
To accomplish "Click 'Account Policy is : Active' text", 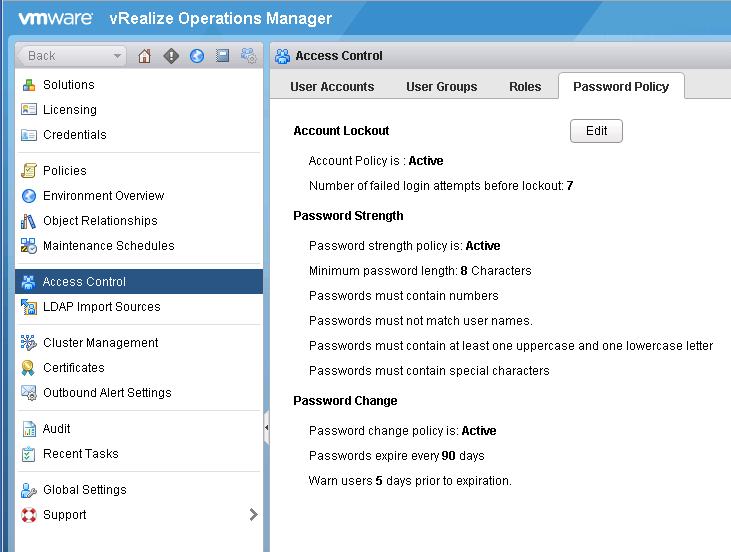I will [376, 161].
